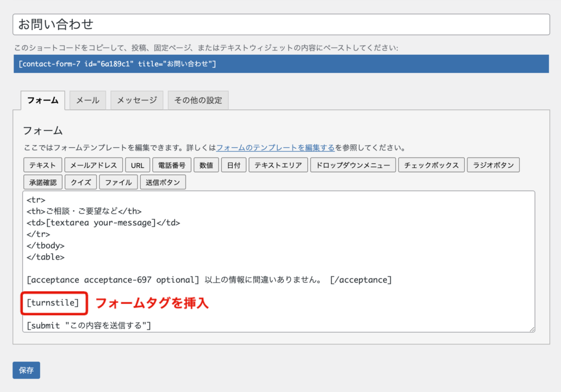Viewport: 561px width, 392px height.
Task: Switch to the その他の設定 tab
Action: pyautogui.click(x=198, y=100)
